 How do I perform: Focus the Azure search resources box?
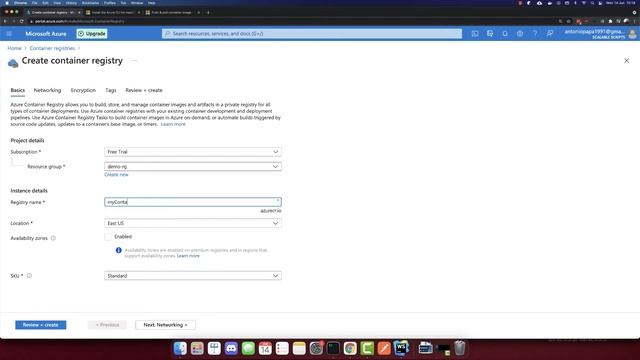312,33
